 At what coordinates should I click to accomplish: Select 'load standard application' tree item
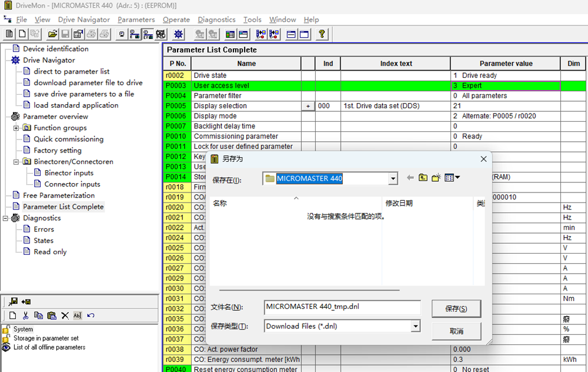(76, 105)
